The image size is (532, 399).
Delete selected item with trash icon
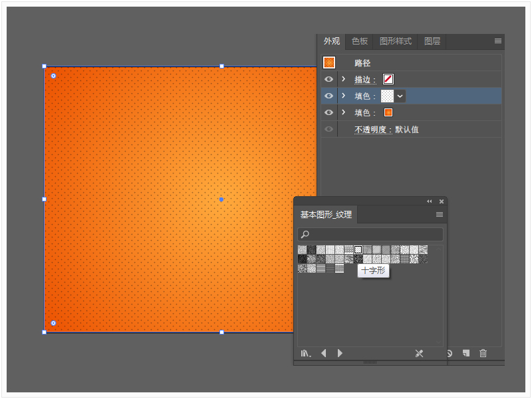(483, 353)
